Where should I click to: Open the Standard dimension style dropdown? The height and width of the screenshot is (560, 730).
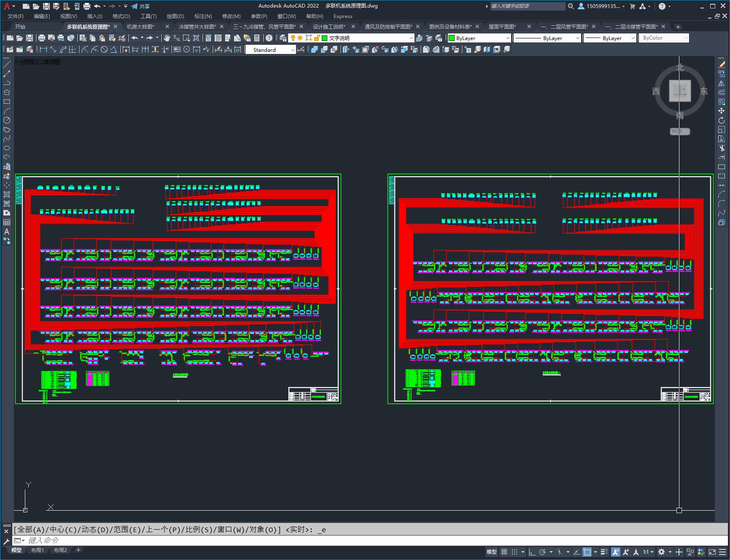[x=270, y=50]
